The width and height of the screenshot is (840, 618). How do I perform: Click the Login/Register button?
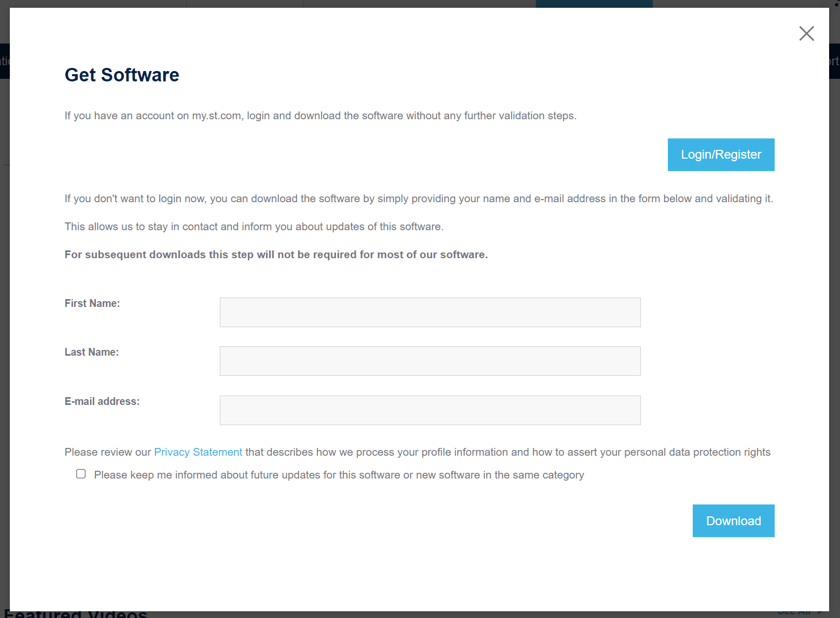(x=721, y=154)
